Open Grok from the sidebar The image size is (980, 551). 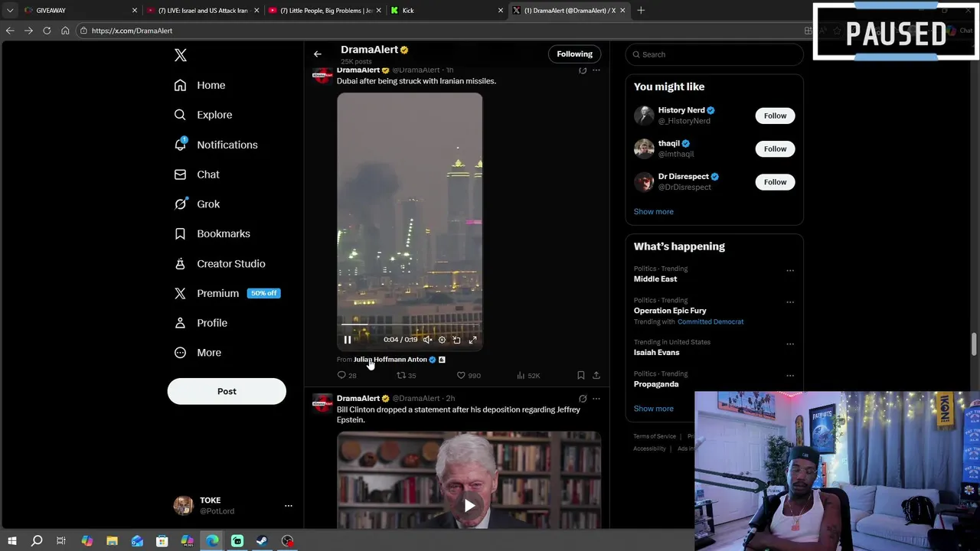click(x=197, y=204)
